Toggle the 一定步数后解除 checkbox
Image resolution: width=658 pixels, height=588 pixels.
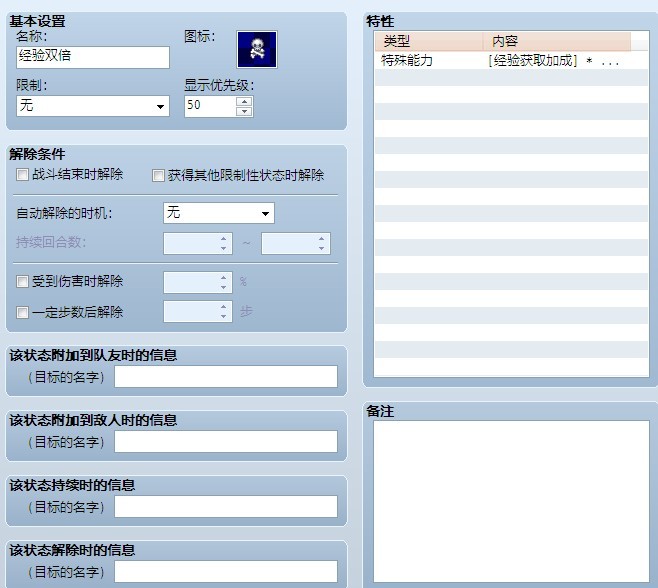point(22,312)
